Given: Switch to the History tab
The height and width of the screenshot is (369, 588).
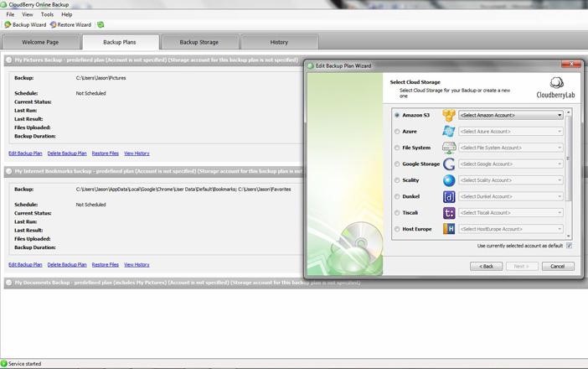Looking at the screenshot, I should click(280, 42).
